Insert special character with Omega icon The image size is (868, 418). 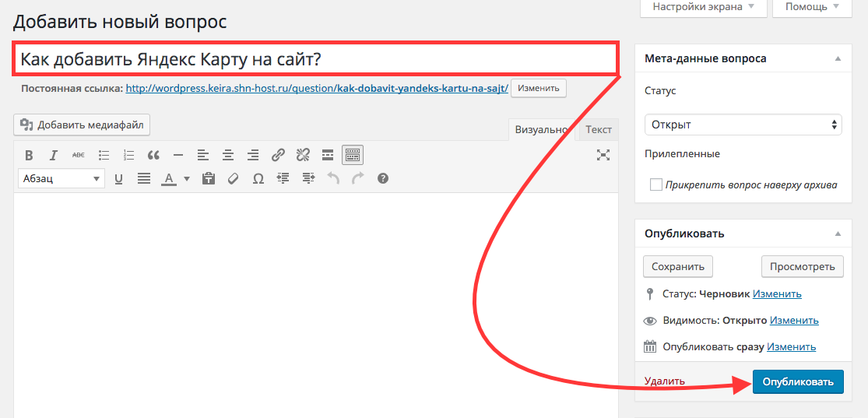[258, 178]
